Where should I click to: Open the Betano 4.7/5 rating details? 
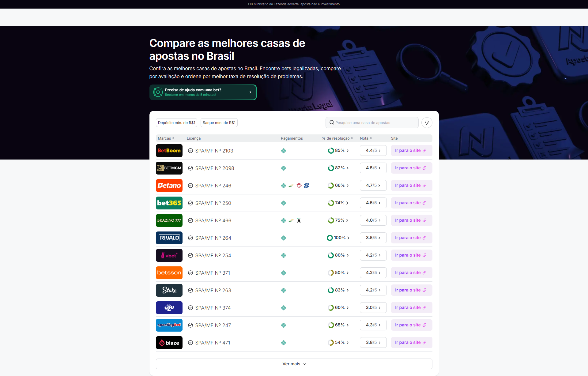(x=373, y=186)
